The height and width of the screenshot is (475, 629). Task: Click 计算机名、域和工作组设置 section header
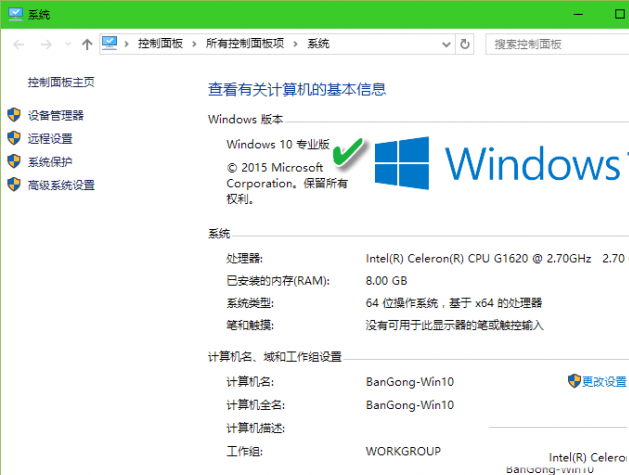(x=275, y=357)
